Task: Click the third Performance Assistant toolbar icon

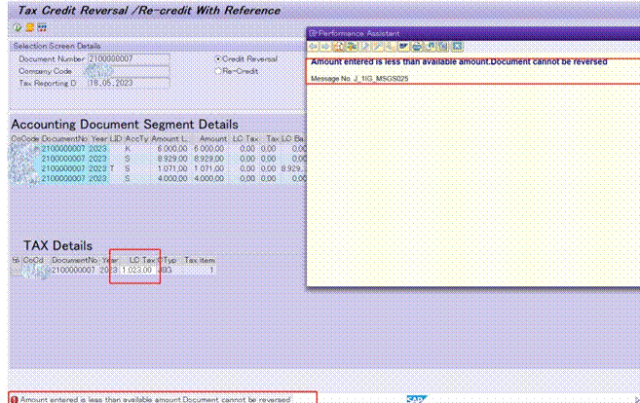Action: pos(338,47)
